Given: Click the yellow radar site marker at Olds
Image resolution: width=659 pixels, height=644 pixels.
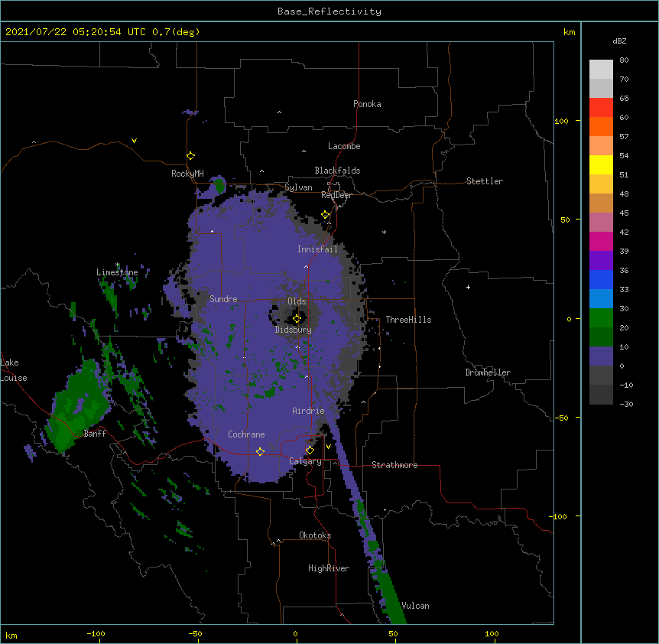Looking at the screenshot, I should pyautogui.click(x=297, y=318).
